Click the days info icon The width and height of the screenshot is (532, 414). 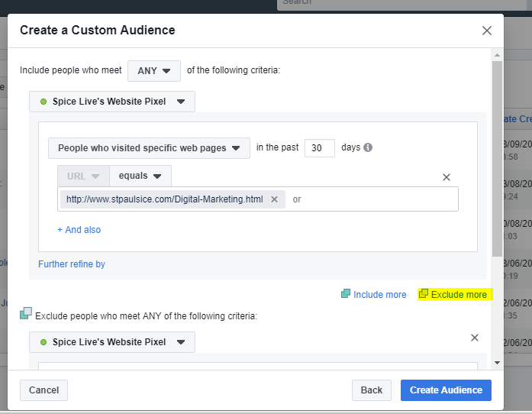click(368, 147)
